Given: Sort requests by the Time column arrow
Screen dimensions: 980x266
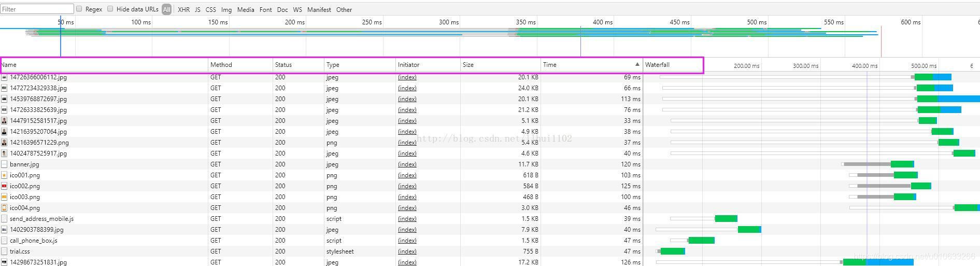Looking at the screenshot, I should coord(637,64).
